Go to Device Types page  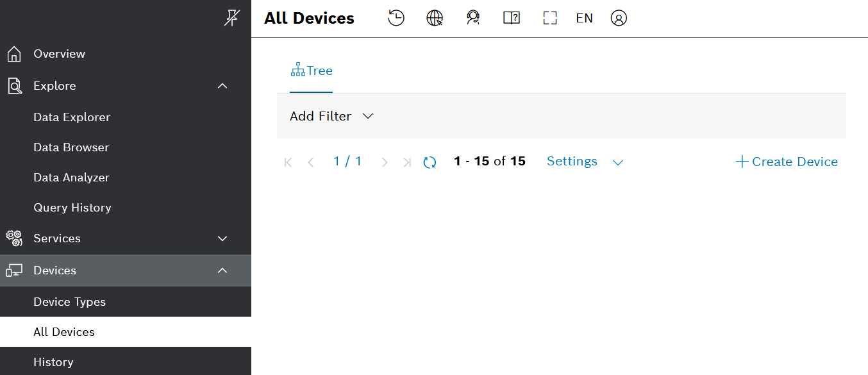[69, 302]
